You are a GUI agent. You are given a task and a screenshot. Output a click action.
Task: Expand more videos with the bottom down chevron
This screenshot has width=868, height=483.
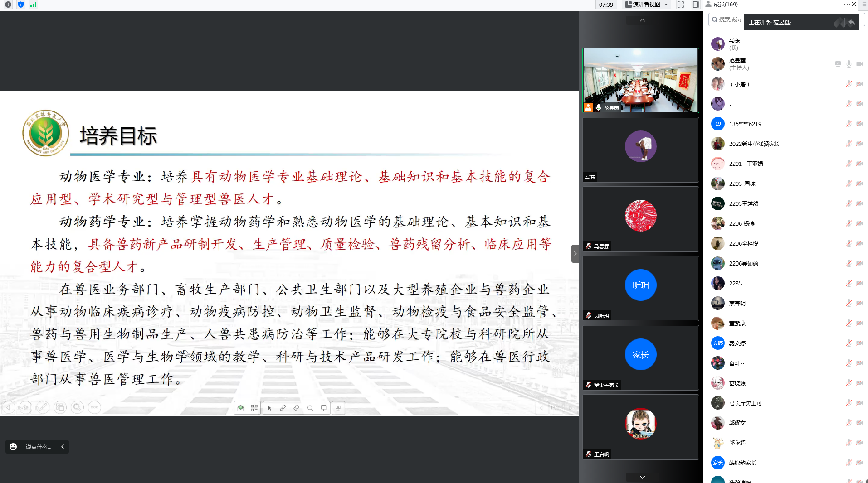pyautogui.click(x=641, y=477)
